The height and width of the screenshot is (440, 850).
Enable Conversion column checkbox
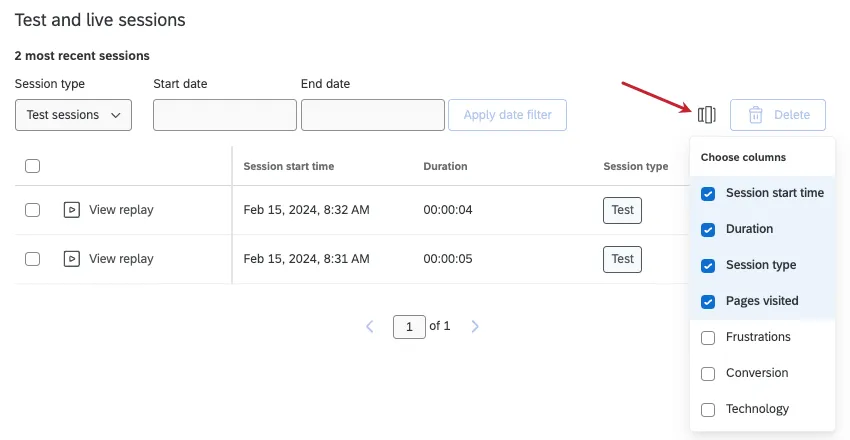click(708, 374)
